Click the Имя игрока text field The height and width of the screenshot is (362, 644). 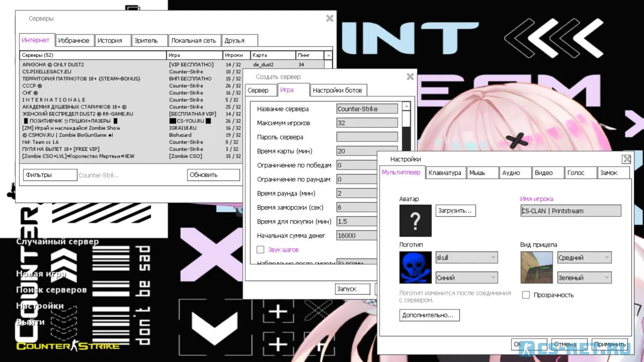[571, 211]
